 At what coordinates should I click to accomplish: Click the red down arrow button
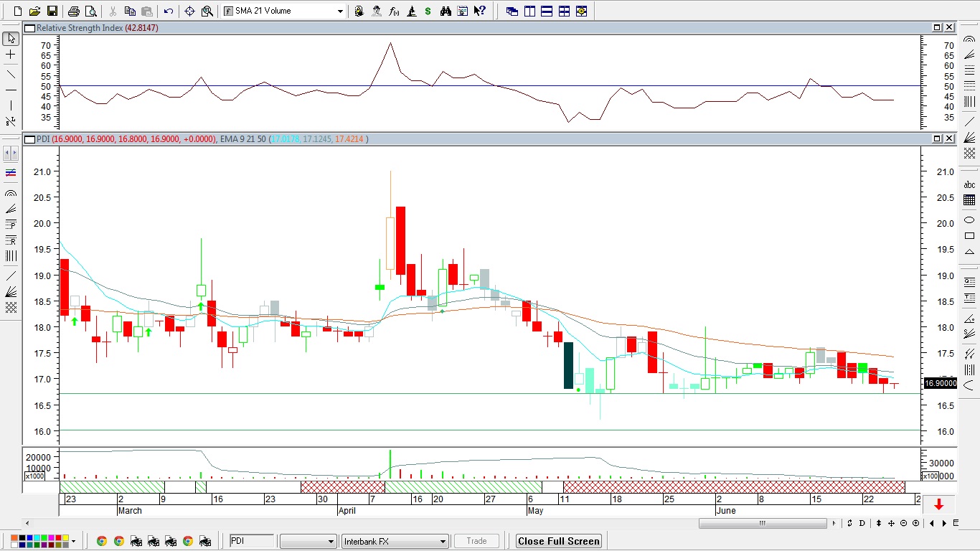[x=938, y=505]
